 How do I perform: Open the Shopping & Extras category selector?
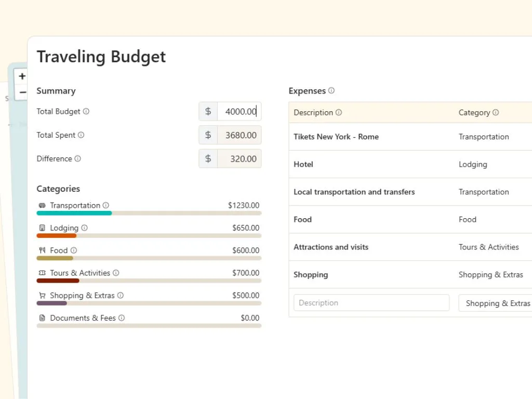(495, 303)
